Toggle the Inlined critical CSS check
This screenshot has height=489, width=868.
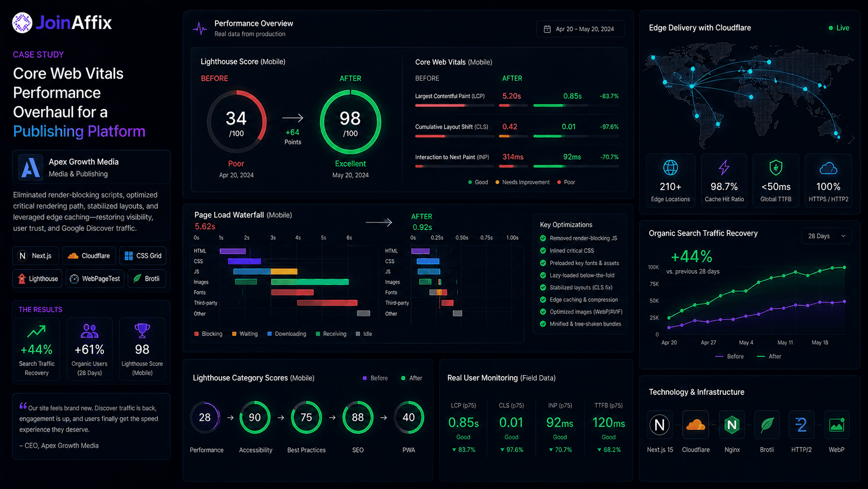click(543, 250)
